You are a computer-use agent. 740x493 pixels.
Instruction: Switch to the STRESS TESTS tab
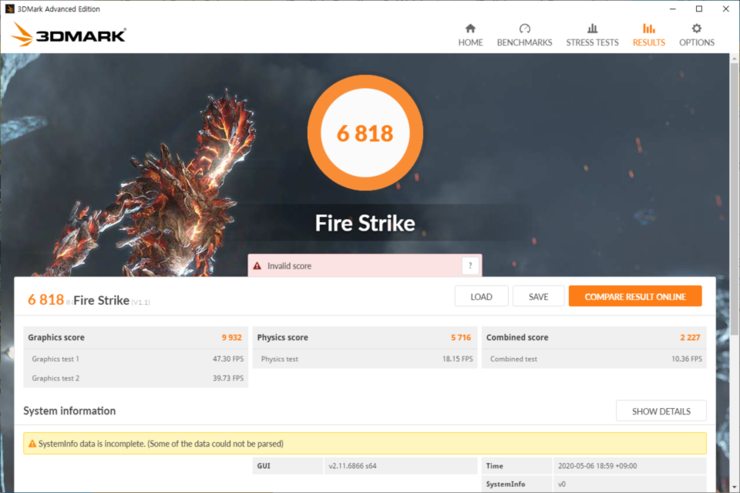tap(592, 35)
